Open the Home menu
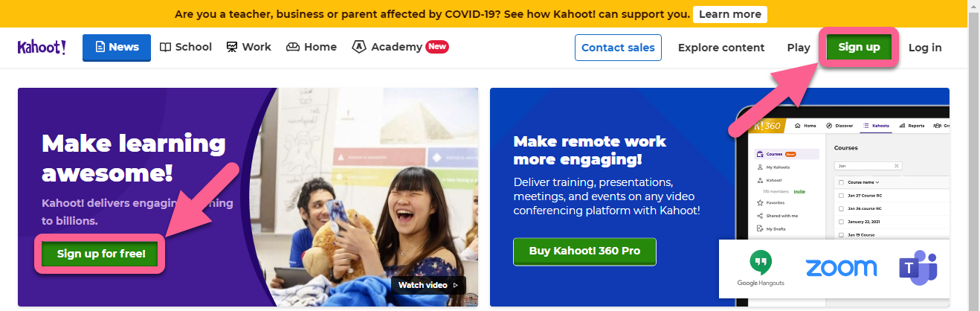The height and width of the screenshot is (311, 980). coord(312,47)
